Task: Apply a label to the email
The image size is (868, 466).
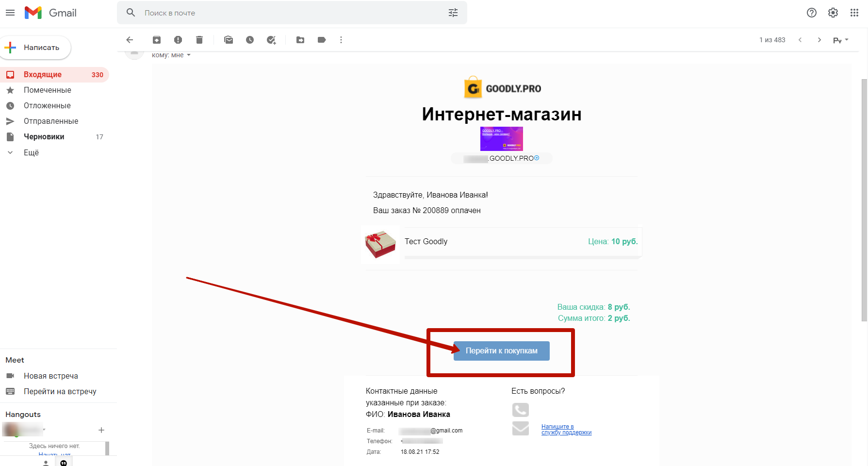Action: click(x=322, y=40)
